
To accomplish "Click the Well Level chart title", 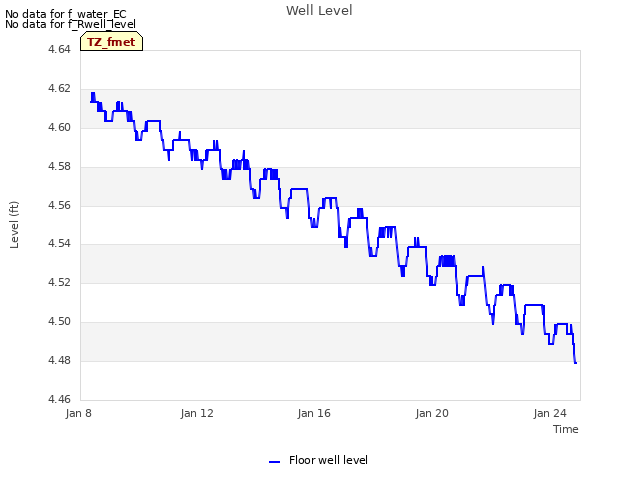I will [319, 11].
